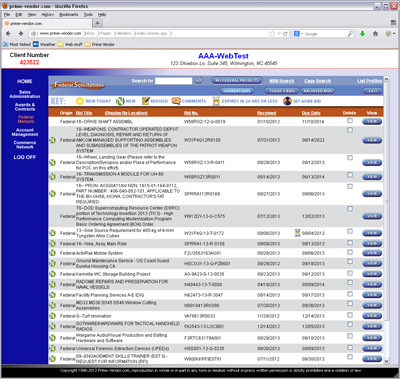The image size is (400, 379).
Task: Click the hourglass Expires key icon
Action: [216, 101]
